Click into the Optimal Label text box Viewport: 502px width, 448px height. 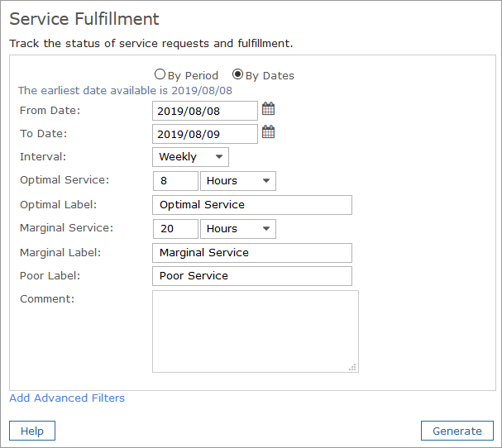252,205
